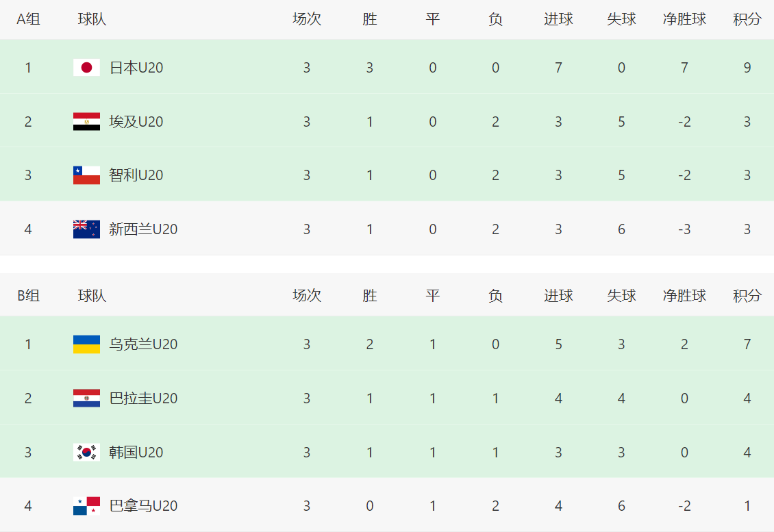Click the Japan flag icon
This screenshot has width=774, height=532.
pyautogui.click(x=86, y=67)
